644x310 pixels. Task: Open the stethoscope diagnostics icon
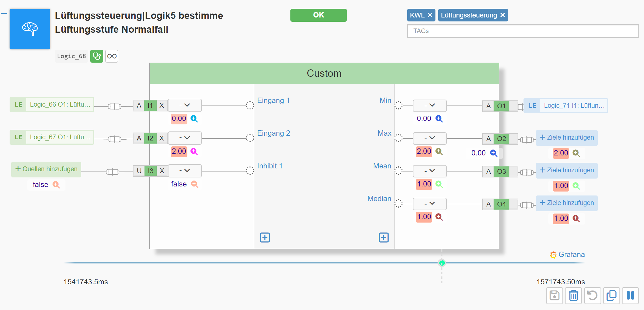pyautogui.click(x=97, y=56)
